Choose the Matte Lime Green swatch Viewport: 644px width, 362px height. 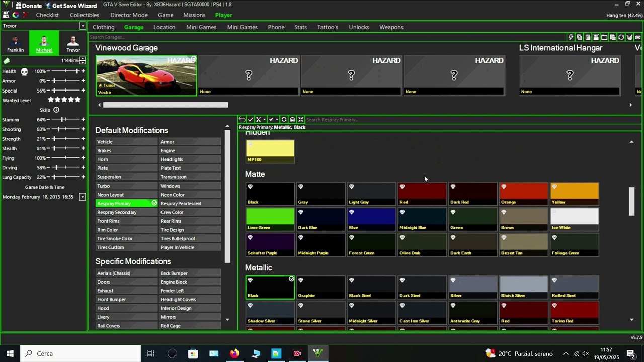pyautogui.click(x=270, y=219)
